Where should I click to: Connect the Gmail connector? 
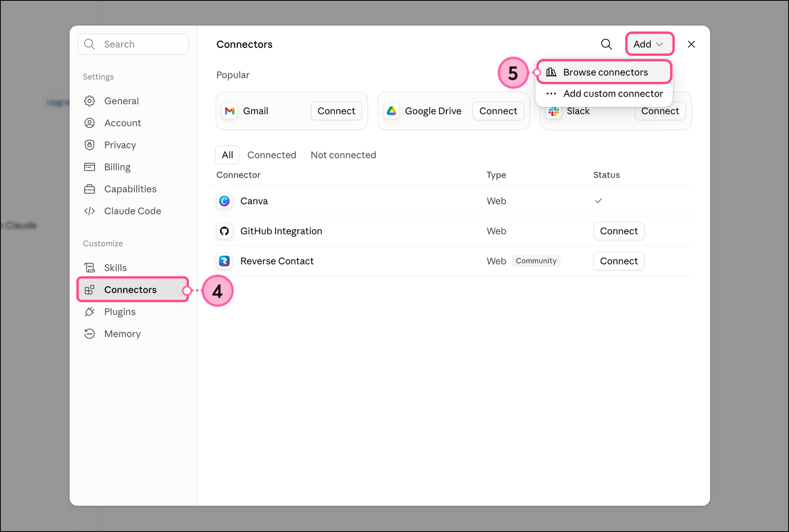[x=336, y=111]
